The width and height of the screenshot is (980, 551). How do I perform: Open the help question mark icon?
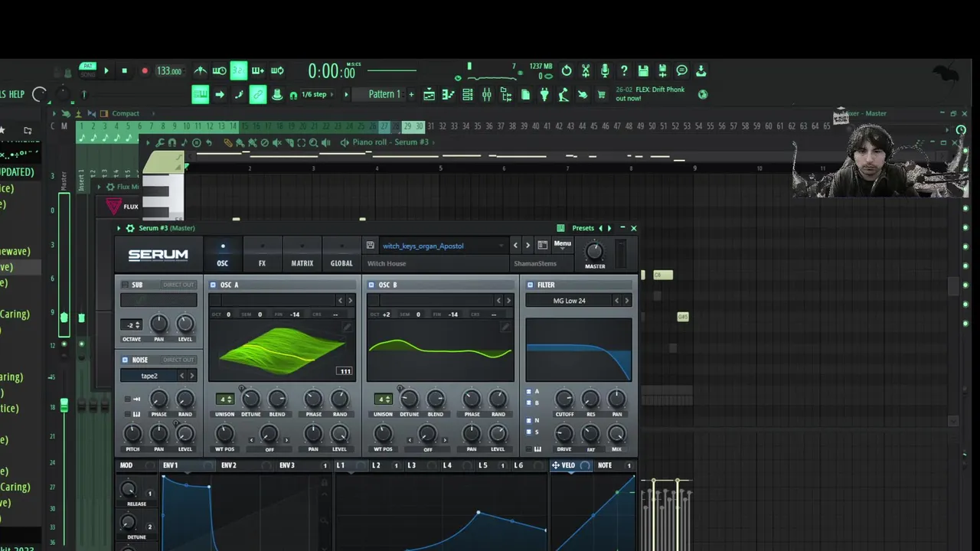(624, 70)
